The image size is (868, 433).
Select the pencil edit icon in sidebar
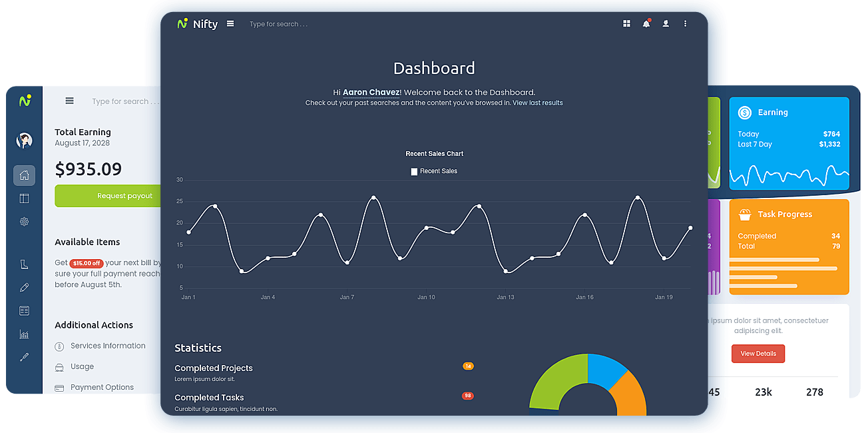pyautogui.click(x=25, y=287)
